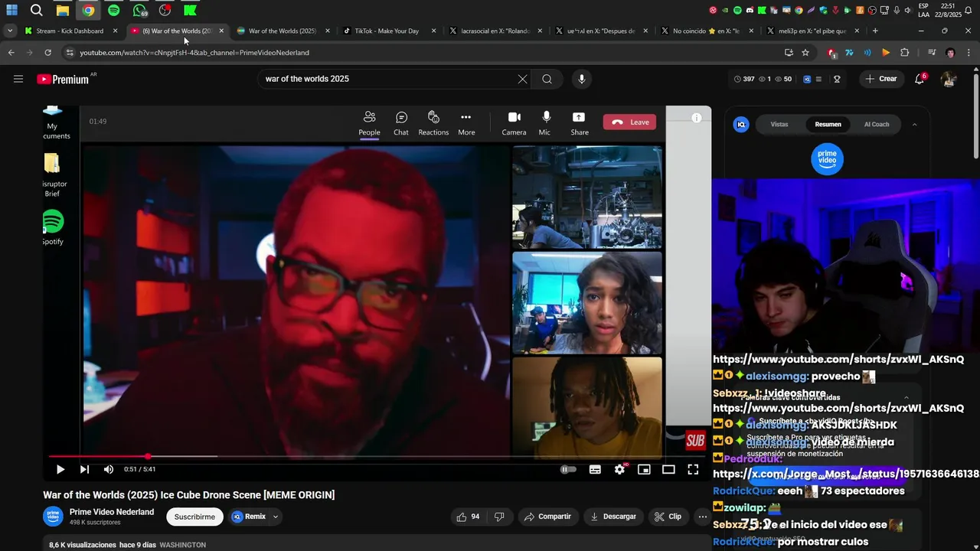Click the Descargar download button
This screenshot has width=980, height=551.
coord(613,517)
